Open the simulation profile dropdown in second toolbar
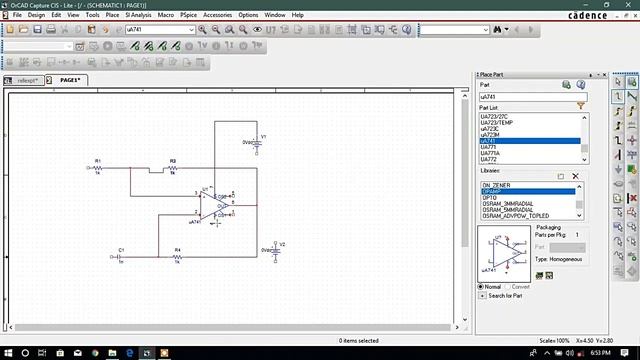 coord(68,47)
